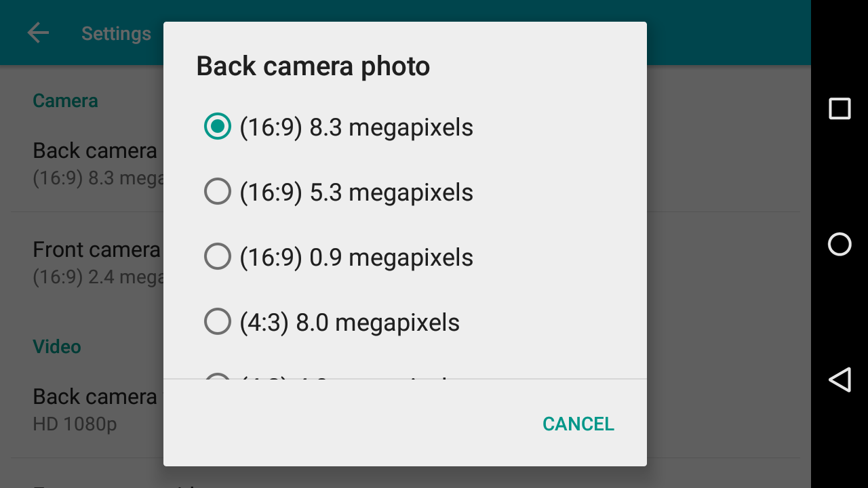Click the Settings title in the header
868x488 pixels.
(x=116, y=33)
